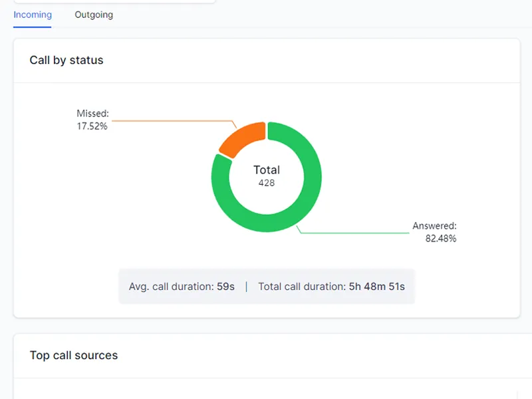Open the Outgoing tab
The width and height of the screenshot is (532, 399).
94,15
